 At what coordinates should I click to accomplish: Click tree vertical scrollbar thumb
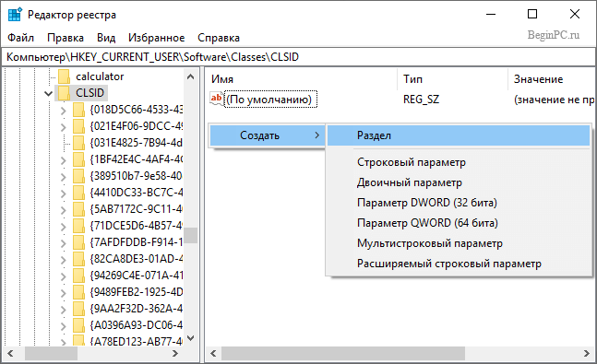click(191, 235)
